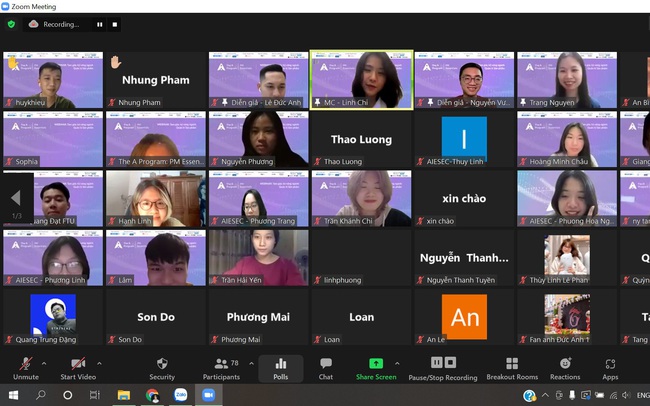The image size is (650, 406).
Task: Click the Thao Luong name tile
Action: 361,139
